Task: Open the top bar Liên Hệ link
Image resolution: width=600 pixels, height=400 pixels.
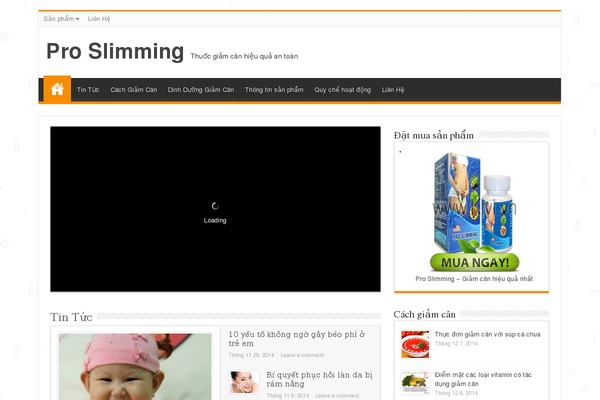Action: click(x=99, y=19)
